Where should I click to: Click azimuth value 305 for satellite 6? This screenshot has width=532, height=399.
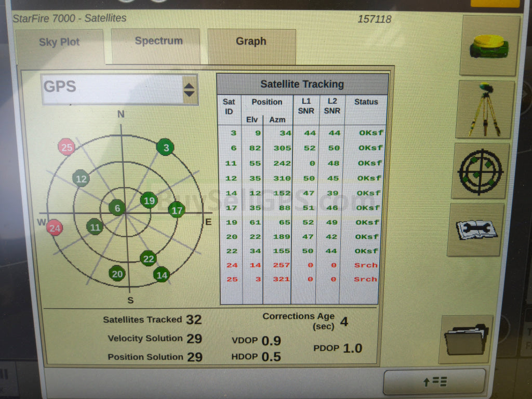282,148
